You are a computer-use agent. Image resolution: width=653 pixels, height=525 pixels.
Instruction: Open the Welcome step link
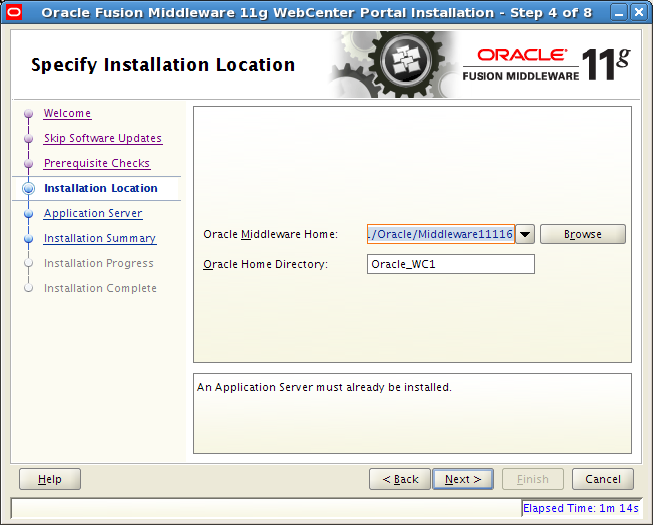67,113
